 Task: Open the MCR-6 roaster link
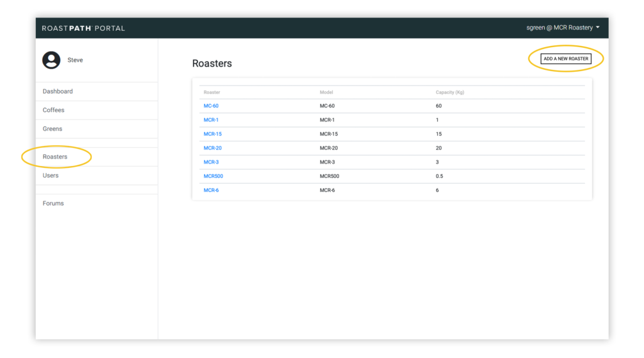tap(211, 190)
